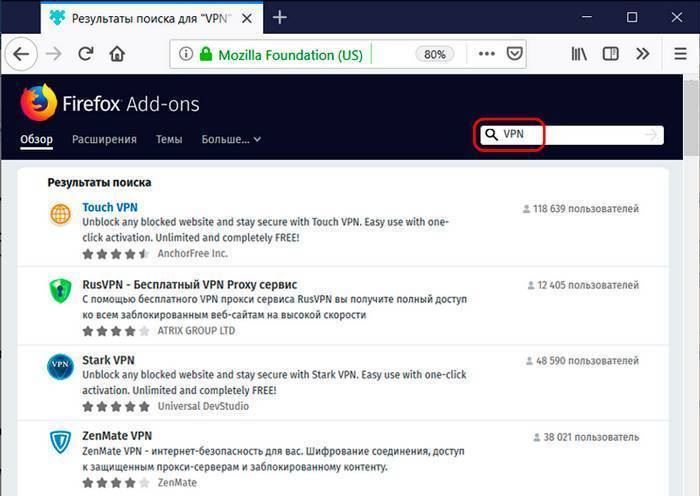700x496 pixels.
Task: Open the Stark VPN add-on link
Action: 108,360
